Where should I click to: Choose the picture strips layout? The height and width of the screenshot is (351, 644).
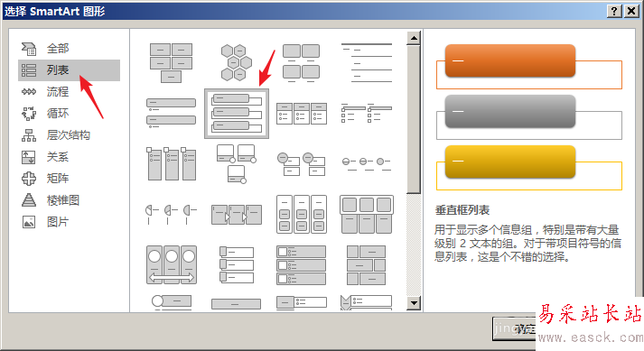tap(237, 264)
